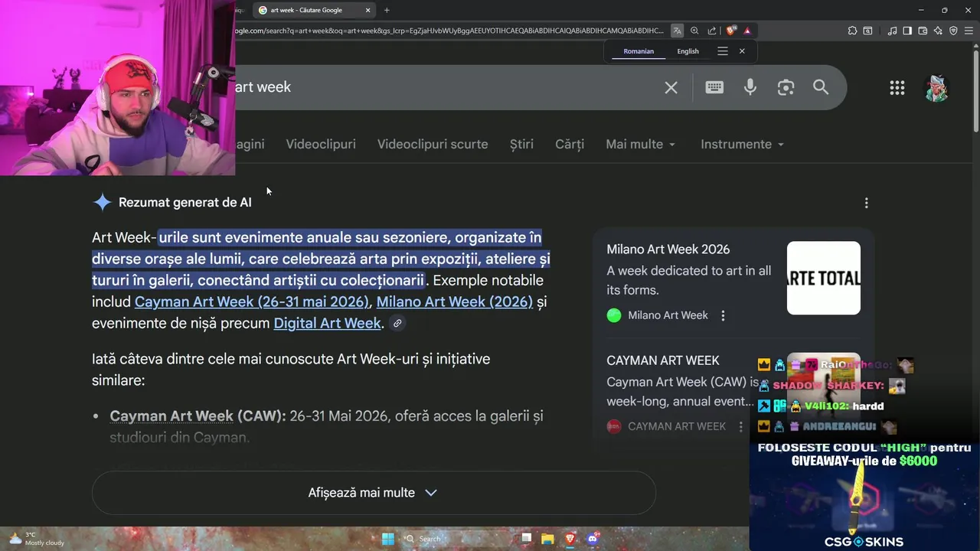Open a new browser tab
Screen dimensions: 980x551
coord(387,10)
